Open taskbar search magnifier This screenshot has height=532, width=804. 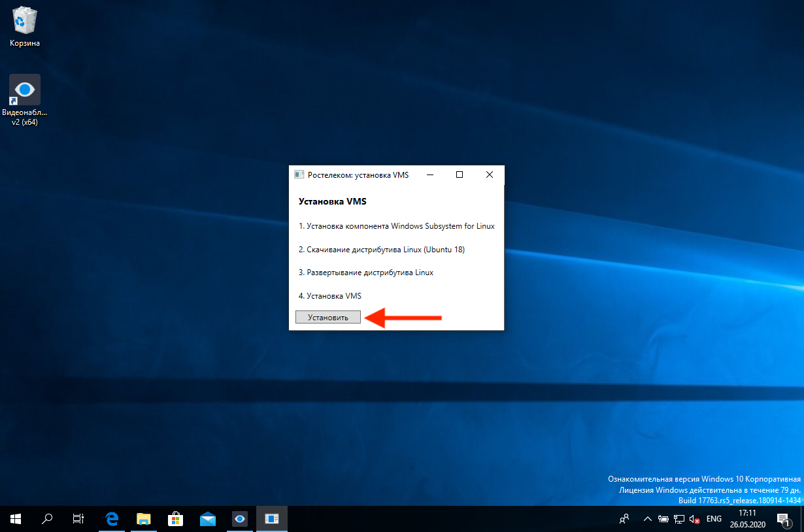click(x=47, y=519)
